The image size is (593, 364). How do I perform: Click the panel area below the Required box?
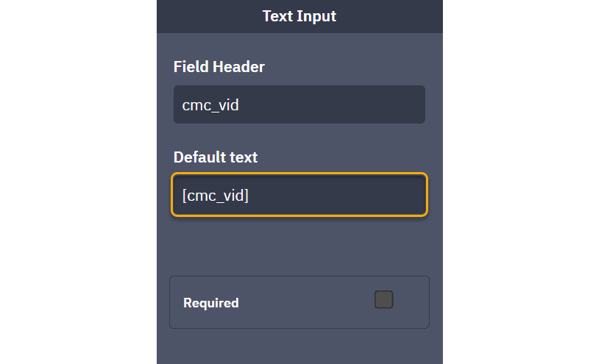(299, 347)
